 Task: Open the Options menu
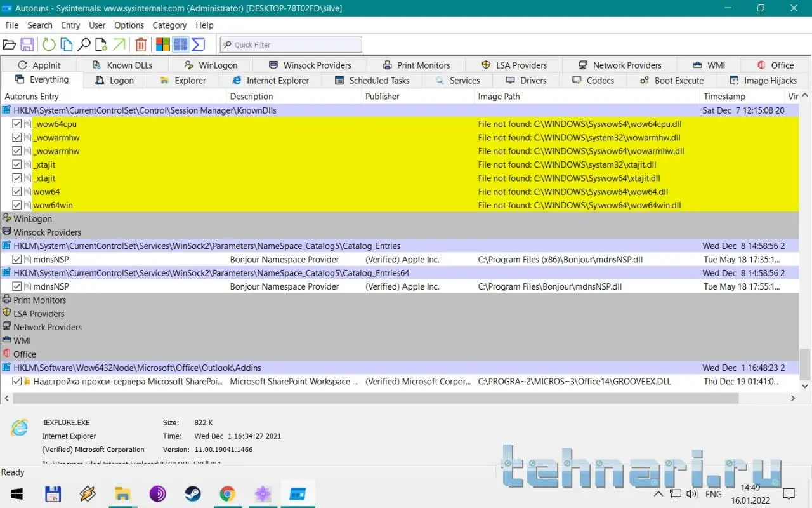click(129, 25)
